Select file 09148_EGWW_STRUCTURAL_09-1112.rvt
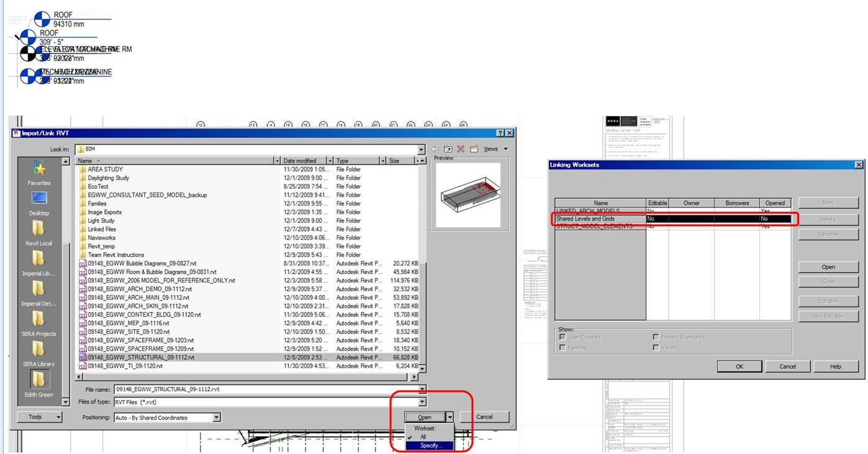 [x=248, y=357]
